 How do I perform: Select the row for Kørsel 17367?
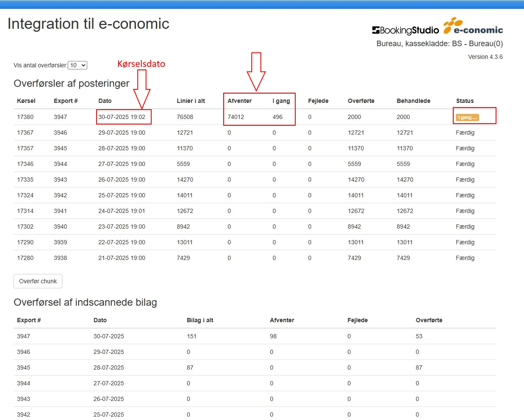click(25, 133)
